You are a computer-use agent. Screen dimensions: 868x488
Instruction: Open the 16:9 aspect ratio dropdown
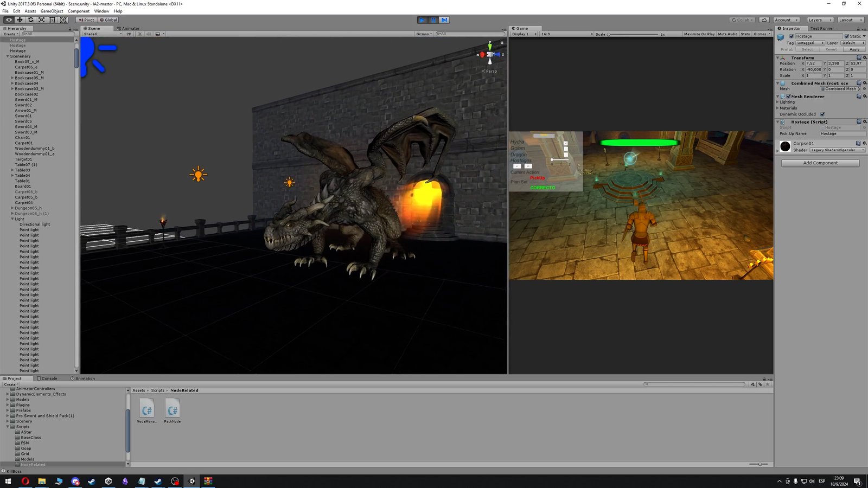click(566, 34)
